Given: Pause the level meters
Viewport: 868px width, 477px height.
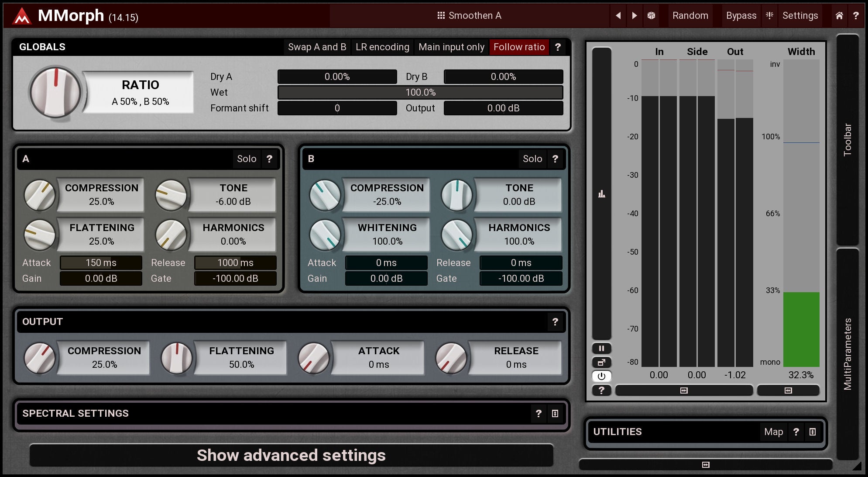Looking at the screenshot, I should [x=601, y=348].
